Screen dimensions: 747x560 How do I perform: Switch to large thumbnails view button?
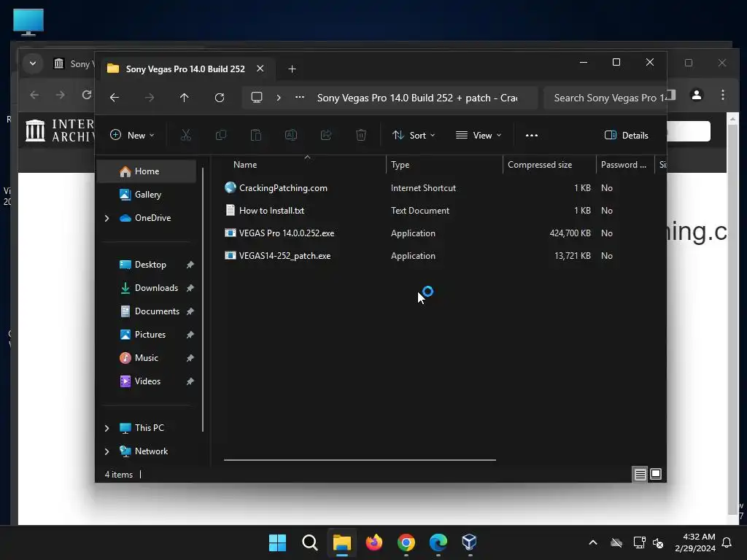[x=656, y=474]
